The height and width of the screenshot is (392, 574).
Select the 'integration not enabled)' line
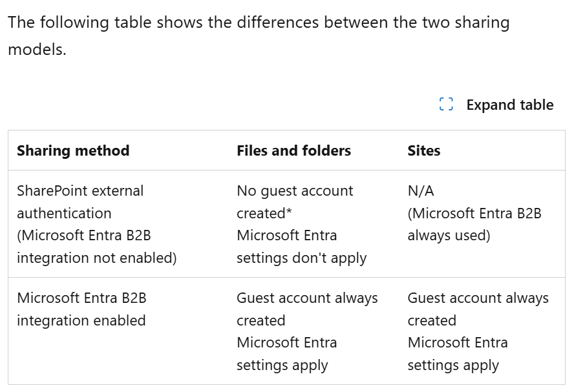[x=96, y=258]
